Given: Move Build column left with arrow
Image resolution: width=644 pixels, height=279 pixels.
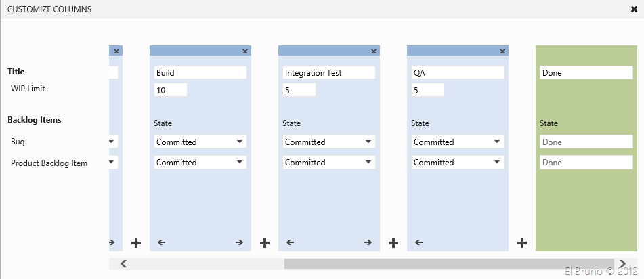Looking at the screenshot, I should coord(161,242).
